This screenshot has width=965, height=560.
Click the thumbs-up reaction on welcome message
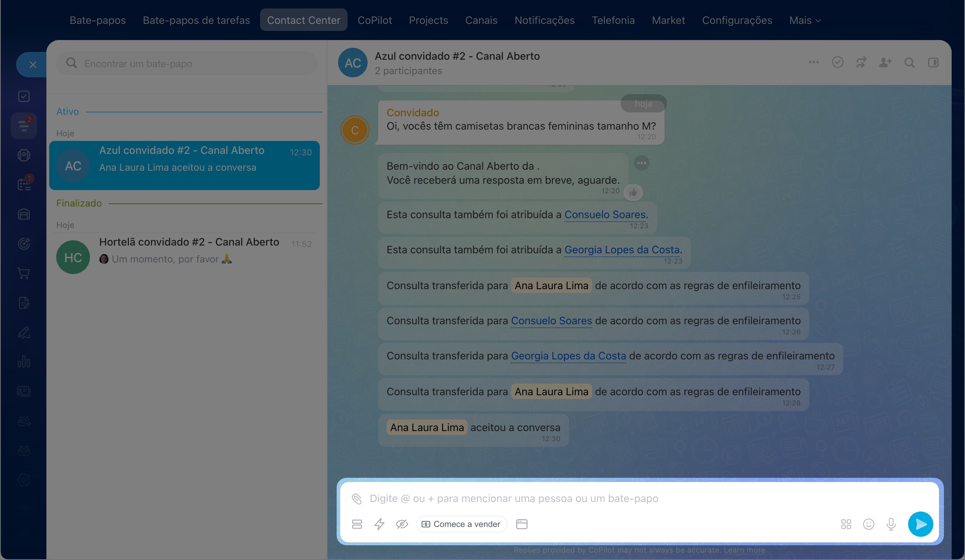(x=633, y=193)
